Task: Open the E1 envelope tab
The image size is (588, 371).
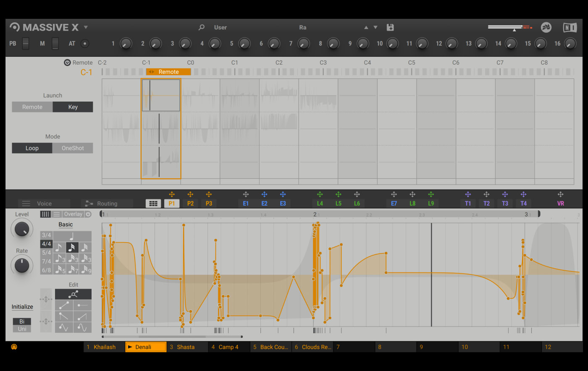Action: point(246,204)
